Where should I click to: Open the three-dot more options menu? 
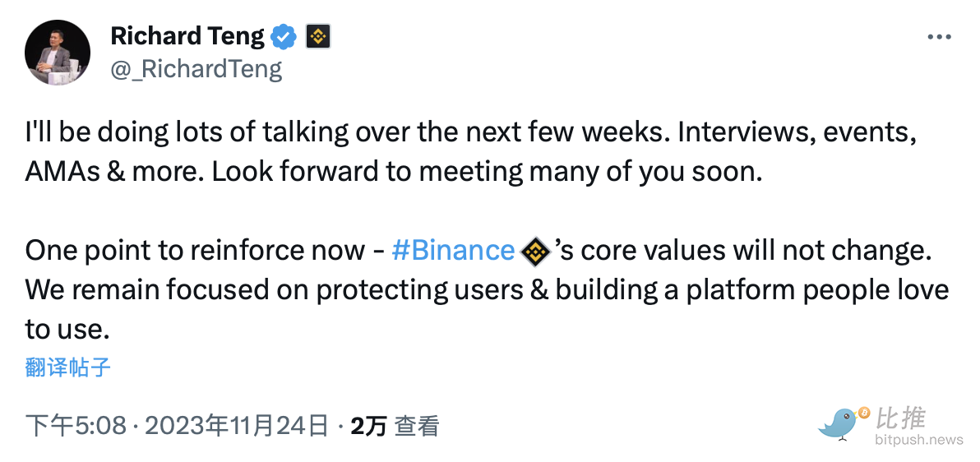(939, 37)
